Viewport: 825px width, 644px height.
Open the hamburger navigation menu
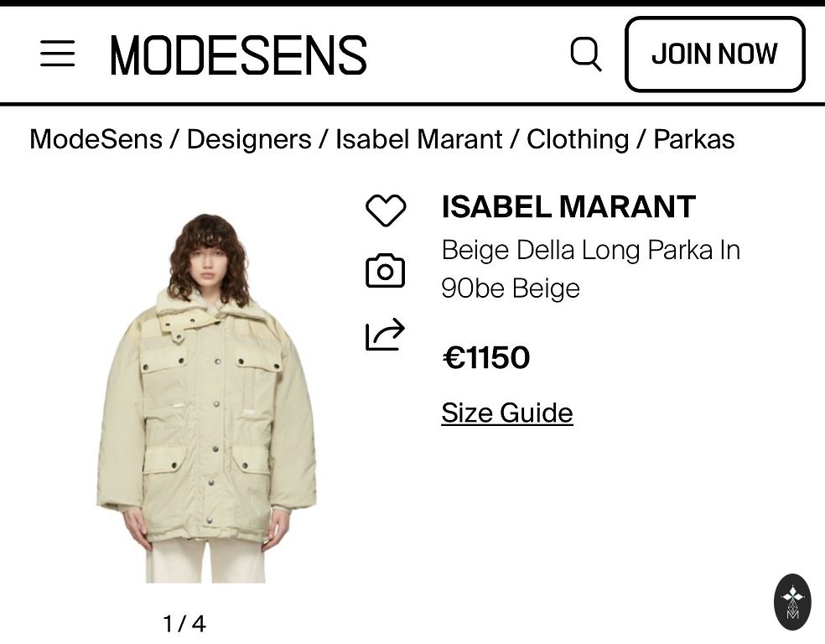57,54
